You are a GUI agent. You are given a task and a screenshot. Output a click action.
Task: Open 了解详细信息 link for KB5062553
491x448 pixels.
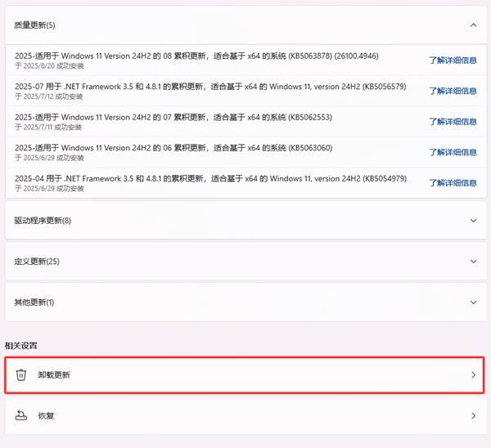point(453,122)
